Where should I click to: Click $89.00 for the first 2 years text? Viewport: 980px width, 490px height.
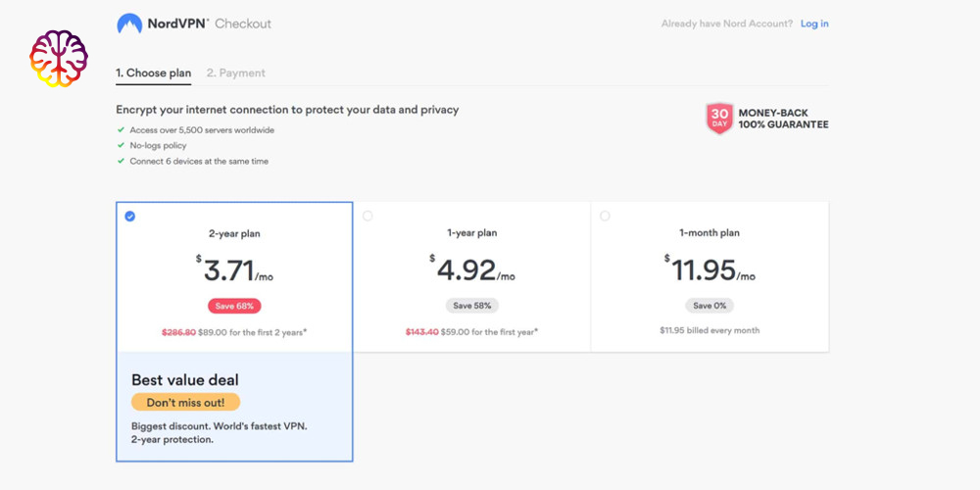pos(253,332)
